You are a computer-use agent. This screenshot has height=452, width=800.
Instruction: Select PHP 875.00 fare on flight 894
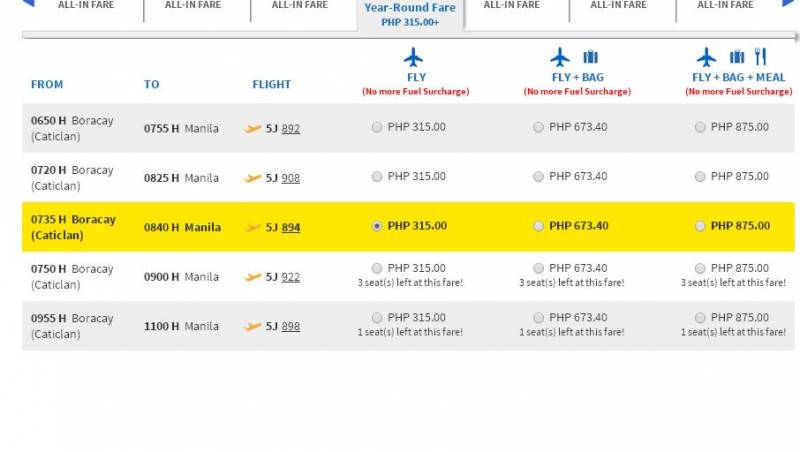700,226
